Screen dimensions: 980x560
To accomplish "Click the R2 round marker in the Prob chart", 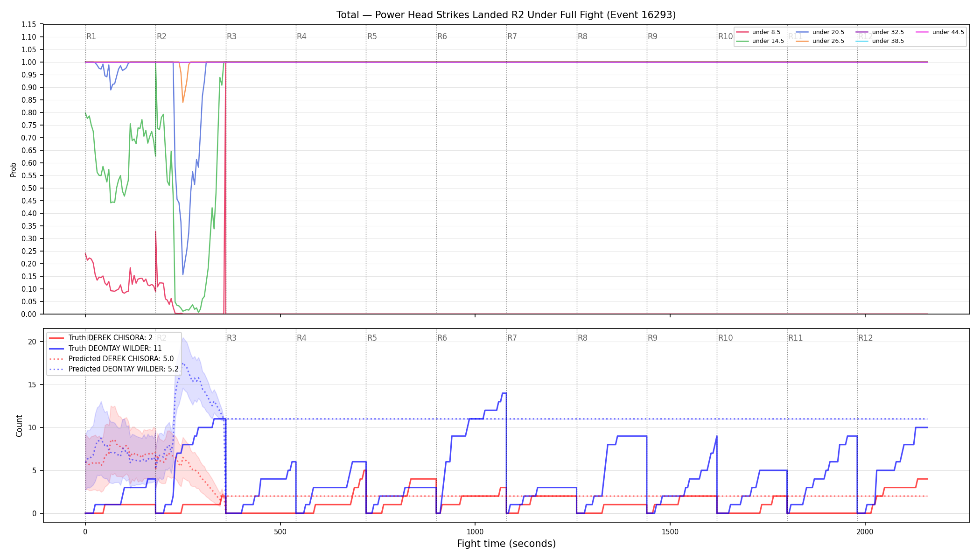I will point(161,36).
